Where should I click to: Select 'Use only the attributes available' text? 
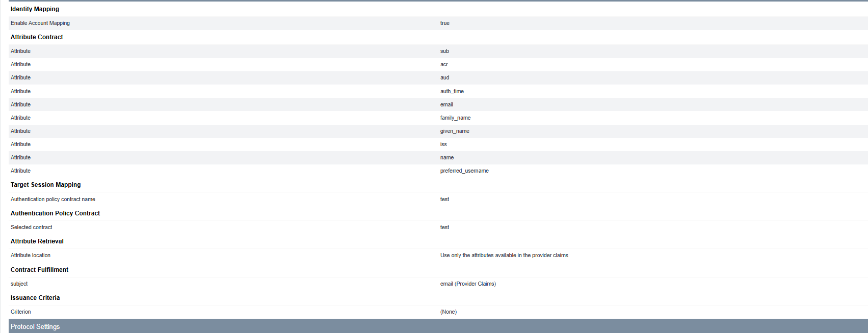tap(478, 255)
